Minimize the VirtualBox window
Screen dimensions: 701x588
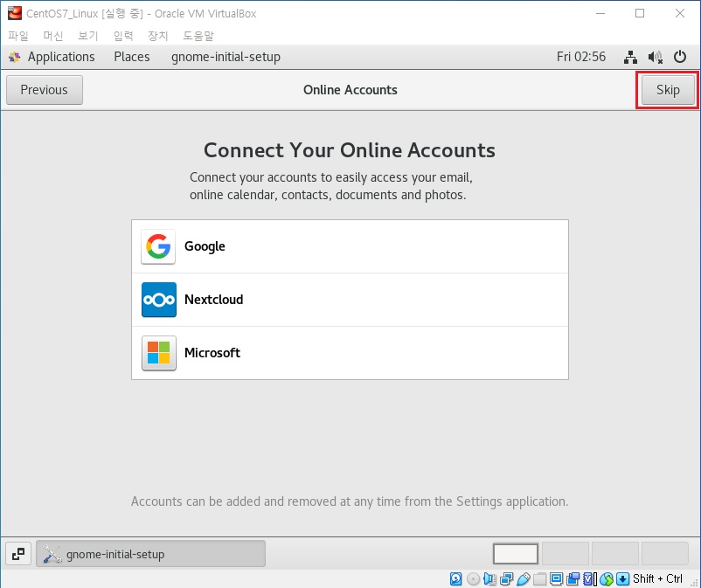pos(600,13)
